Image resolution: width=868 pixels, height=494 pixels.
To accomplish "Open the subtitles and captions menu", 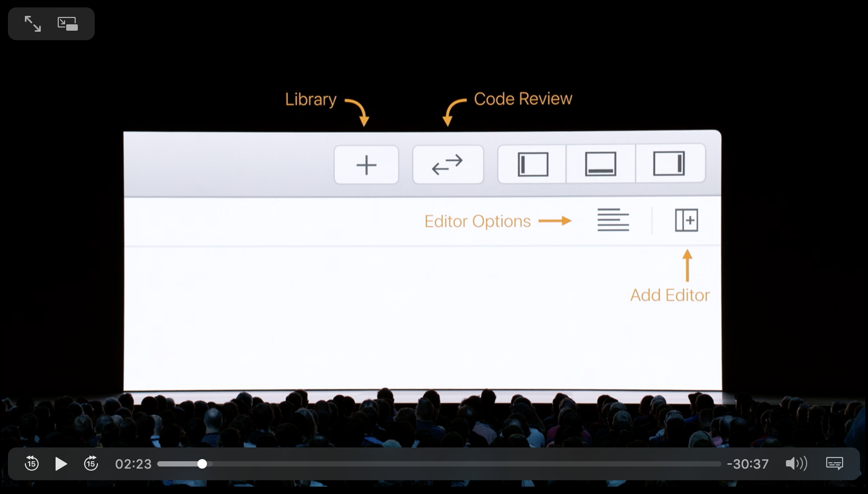I will [x=835, y=464].
